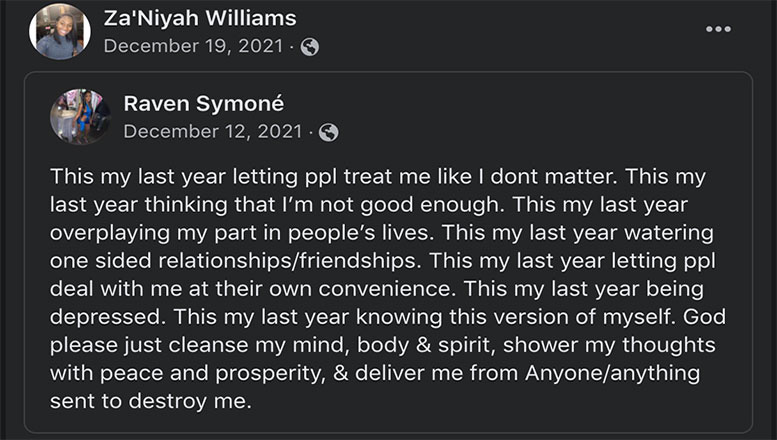Click the globe icon beside December 19
The width and height of the screenshot is (777, 440).
click(x=310, y=46)
